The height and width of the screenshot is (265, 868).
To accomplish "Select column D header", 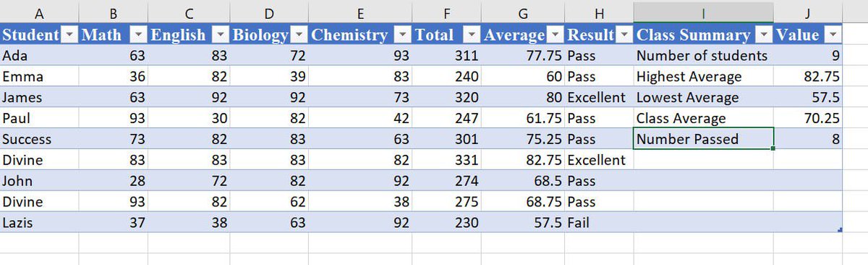I will tap(269, 12).
